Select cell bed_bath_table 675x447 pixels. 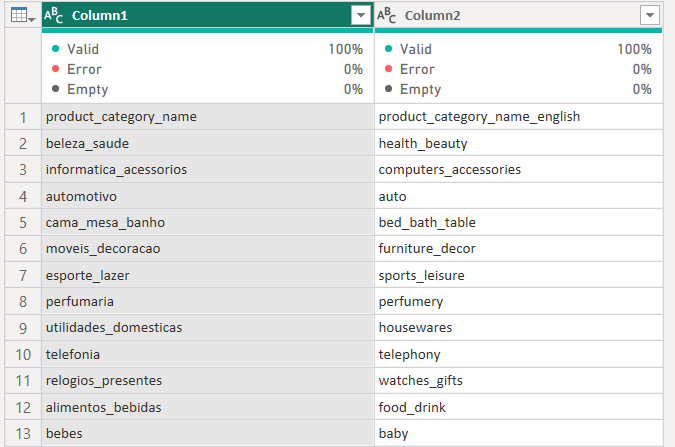(519, 223)
